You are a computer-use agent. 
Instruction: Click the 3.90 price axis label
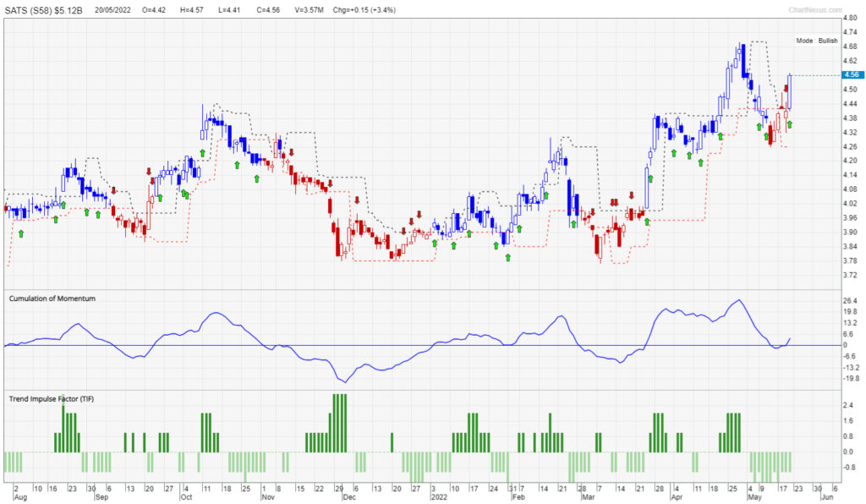pos(850,233)
